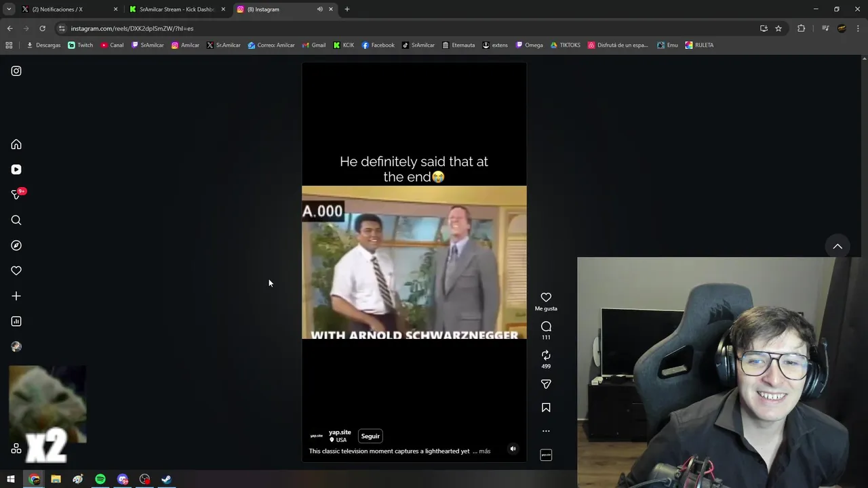The image size is (868, 488).
Task: Open Chrome from the taskbar
Action: point(34,479)
